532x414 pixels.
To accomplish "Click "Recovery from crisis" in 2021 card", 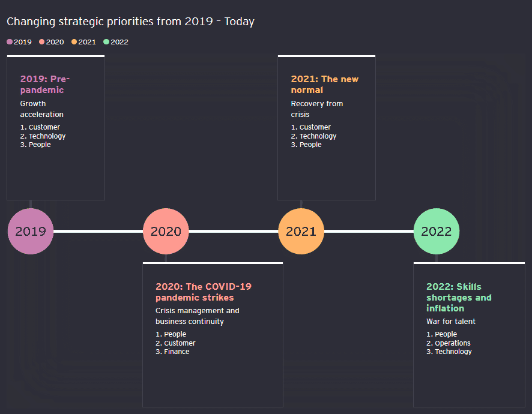I will tap(316, 109).
